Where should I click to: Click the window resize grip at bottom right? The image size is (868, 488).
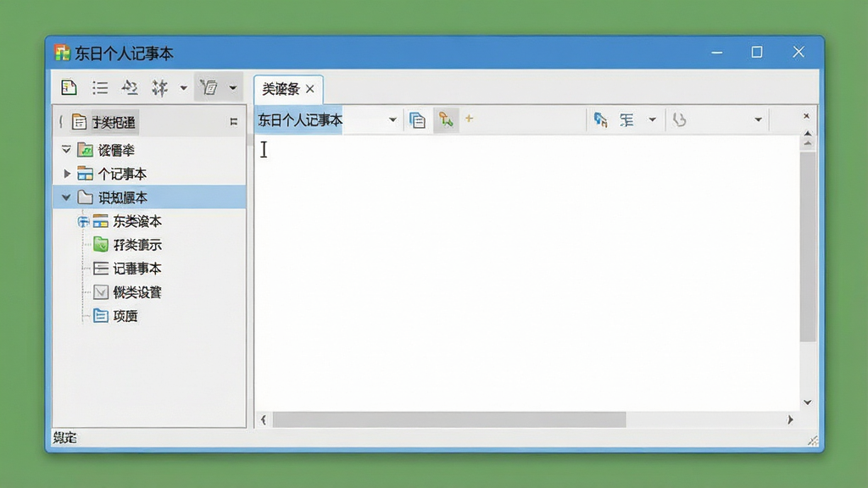coord(813,441)
